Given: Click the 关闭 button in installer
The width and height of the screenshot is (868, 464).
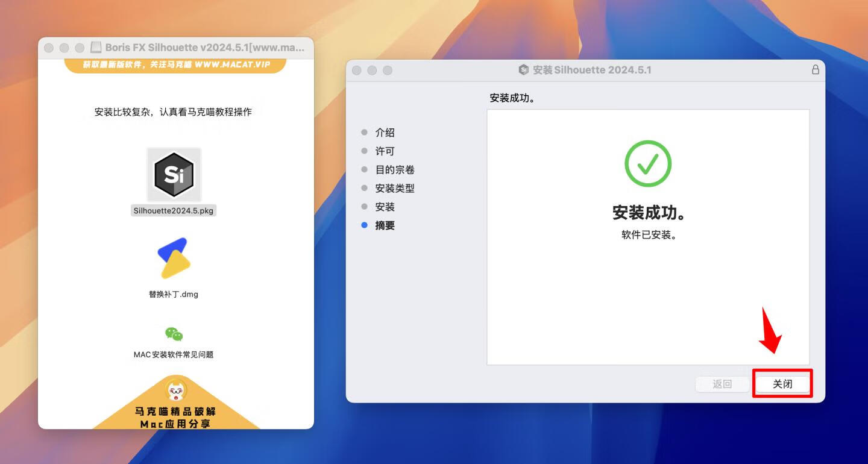Looking at the screenshot, I should [x=782, y=384].
